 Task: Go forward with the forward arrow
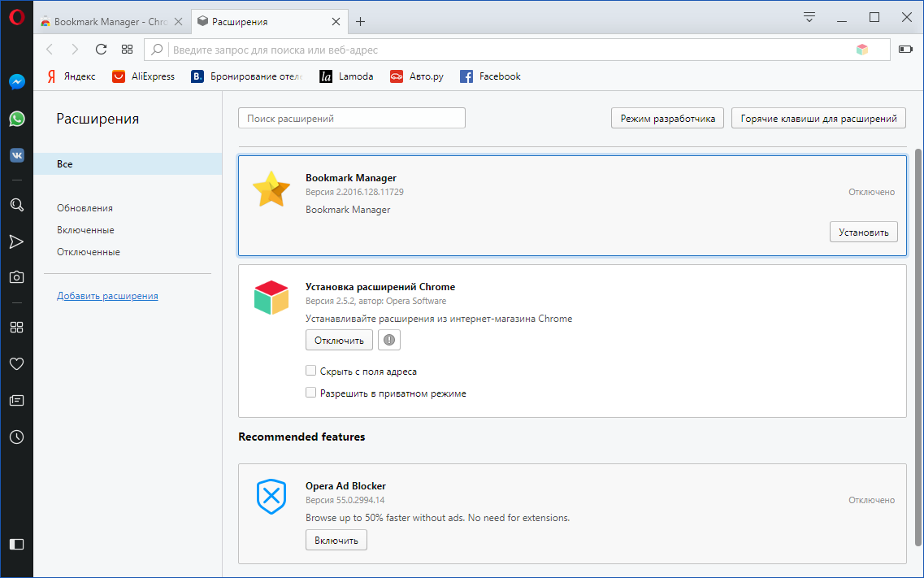click(74, 50)
